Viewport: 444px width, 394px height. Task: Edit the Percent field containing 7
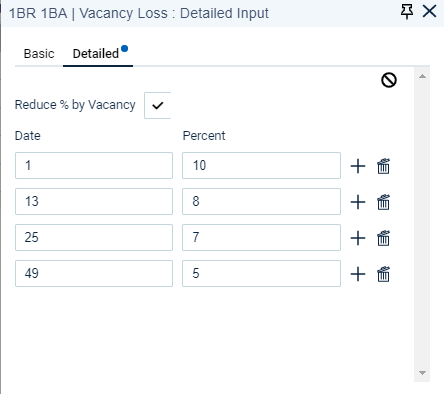click(x=261, y=237)
